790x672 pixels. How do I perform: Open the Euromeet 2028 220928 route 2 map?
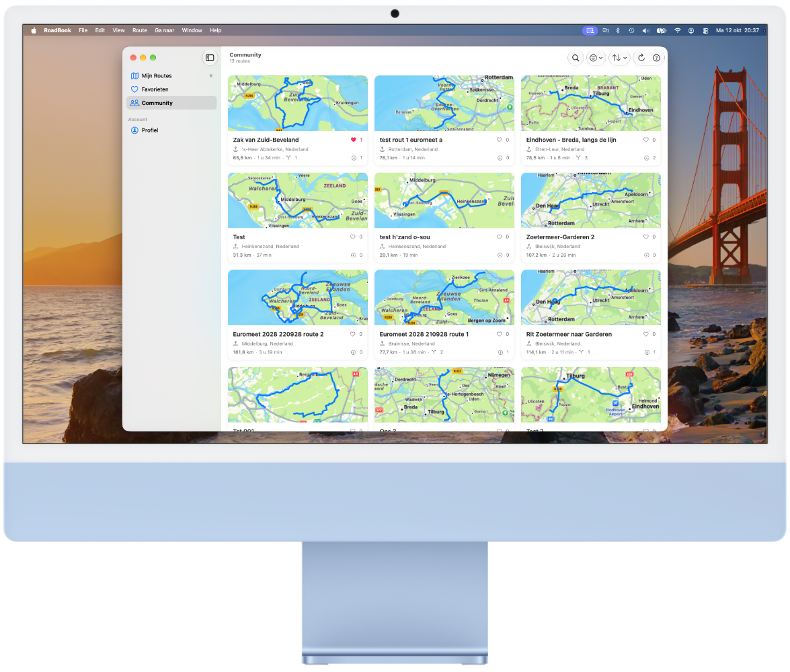pos(298,298)
